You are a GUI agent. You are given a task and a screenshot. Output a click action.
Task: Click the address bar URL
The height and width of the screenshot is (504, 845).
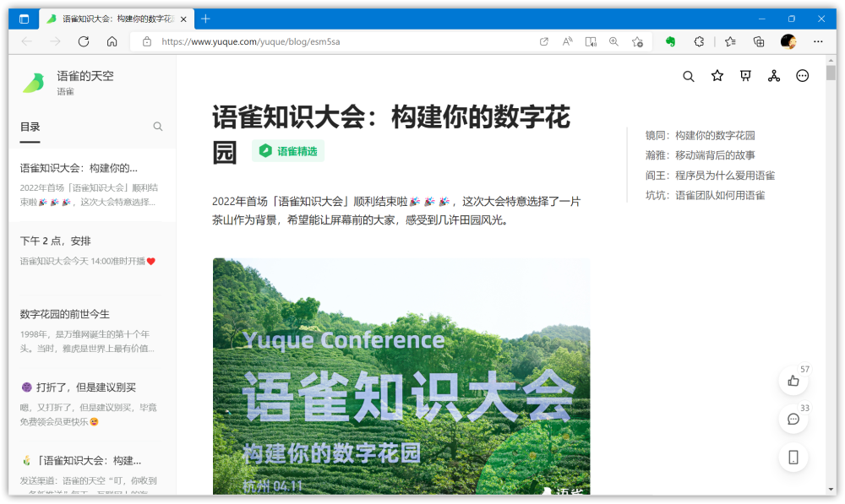tap(251, 41)
